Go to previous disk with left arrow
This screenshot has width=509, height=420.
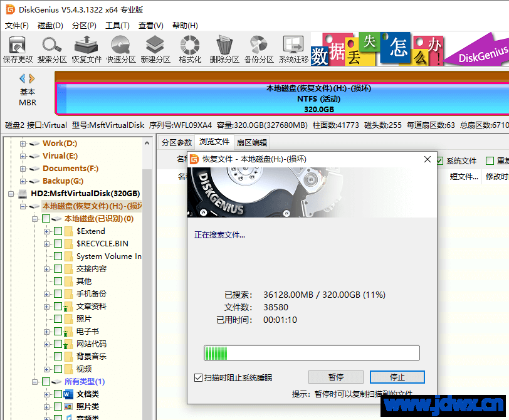point(22,78)
